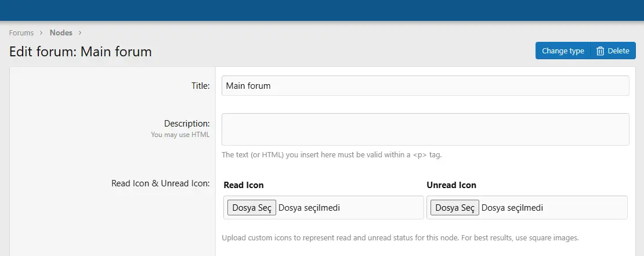
Task: Click the chevron after Forums breadcrumb
Action: [41, 33]
